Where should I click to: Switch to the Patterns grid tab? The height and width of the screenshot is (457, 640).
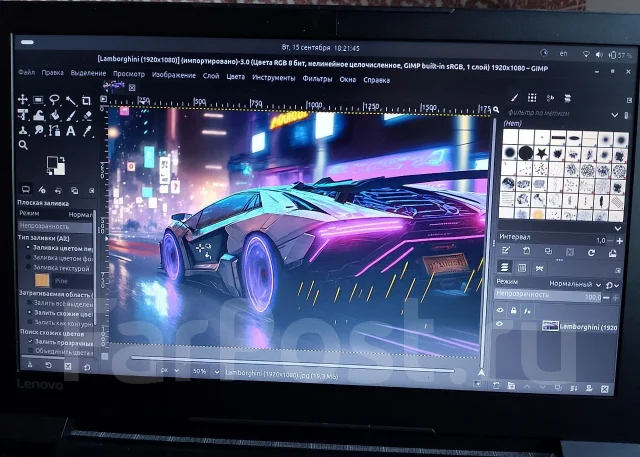pyautogui.click(x=532, y=98)
